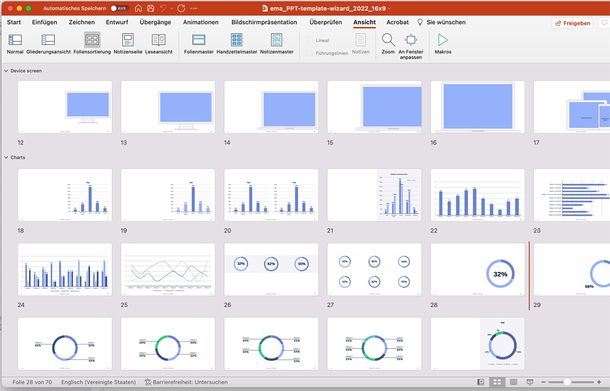
Task: Switch to Normal view icon
Action: pos(15,40)
